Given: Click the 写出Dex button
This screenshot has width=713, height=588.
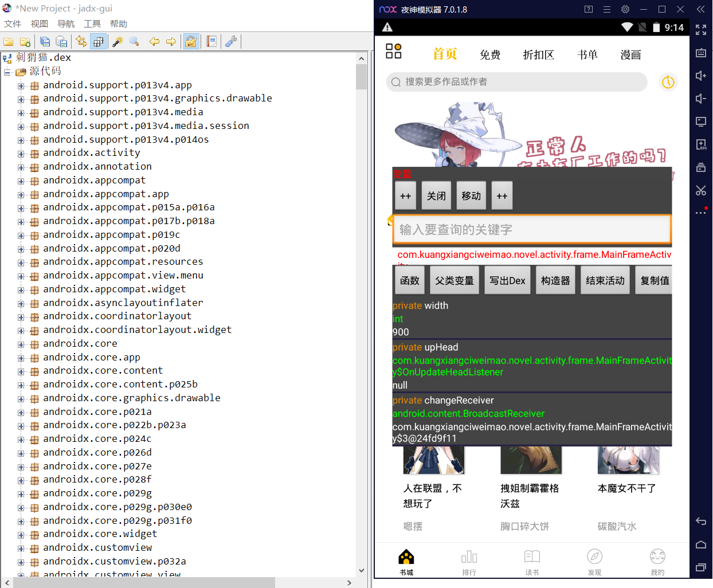Looking at the screenshot, I should pos(507,280).
